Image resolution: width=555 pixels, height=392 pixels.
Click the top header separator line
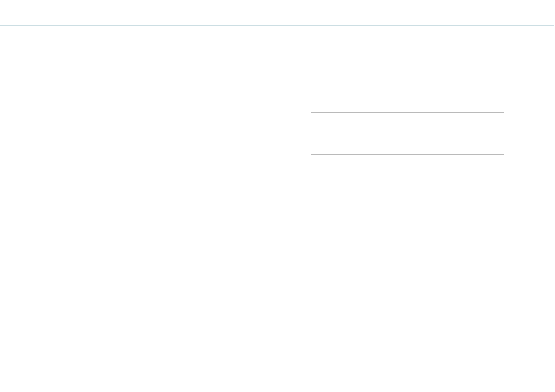tap(277, 26)
